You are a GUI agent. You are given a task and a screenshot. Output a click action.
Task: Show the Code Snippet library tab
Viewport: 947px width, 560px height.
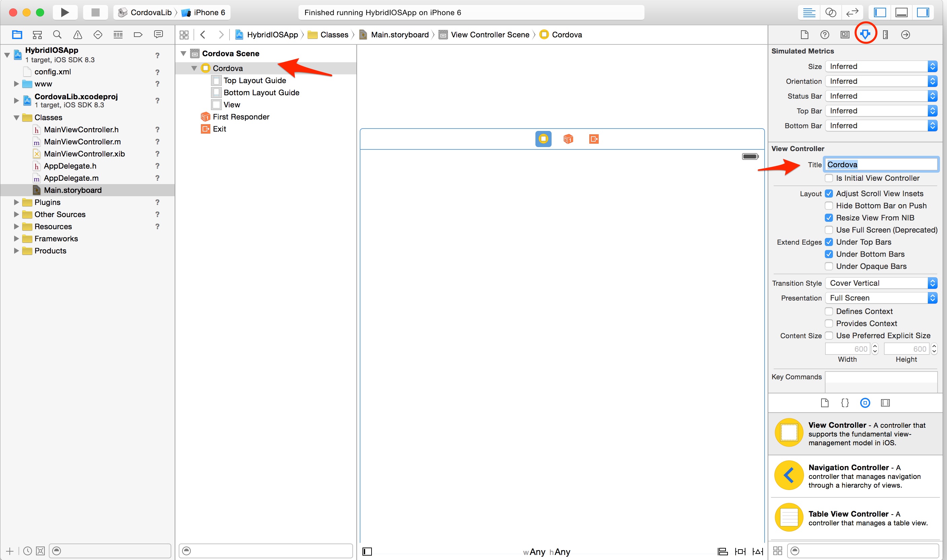[845, 403]
